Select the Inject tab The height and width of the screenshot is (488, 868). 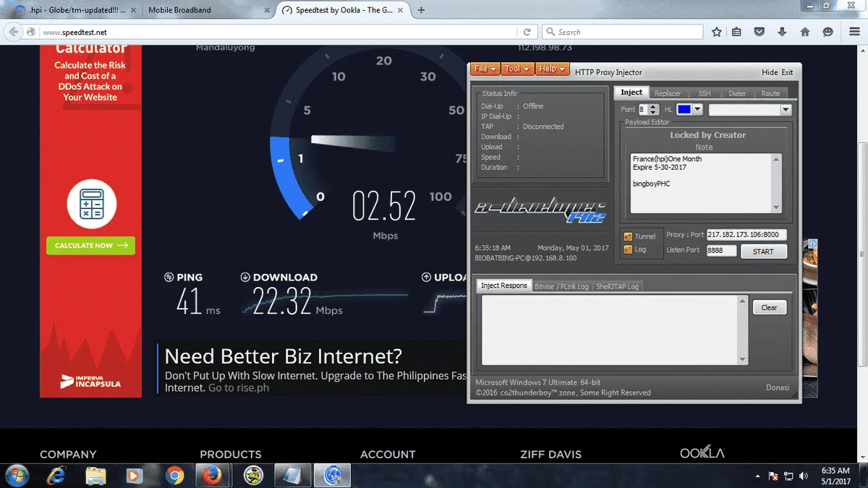[x=631, y=93]
